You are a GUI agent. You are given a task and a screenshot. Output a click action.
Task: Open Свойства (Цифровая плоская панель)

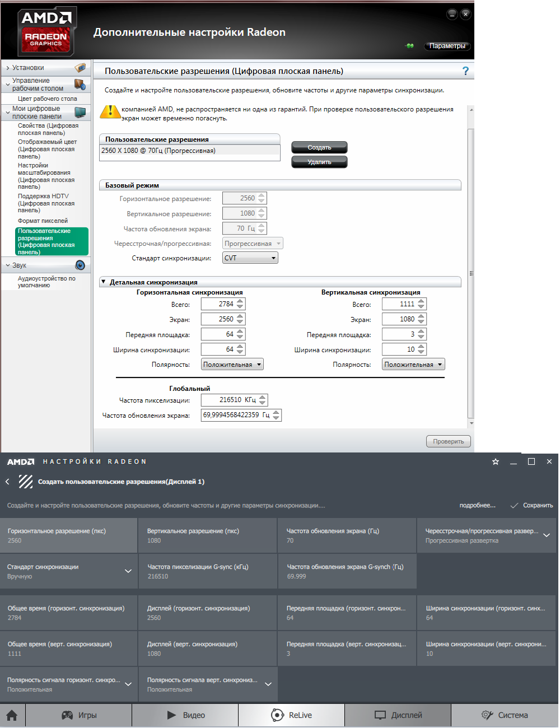(48, 129)
